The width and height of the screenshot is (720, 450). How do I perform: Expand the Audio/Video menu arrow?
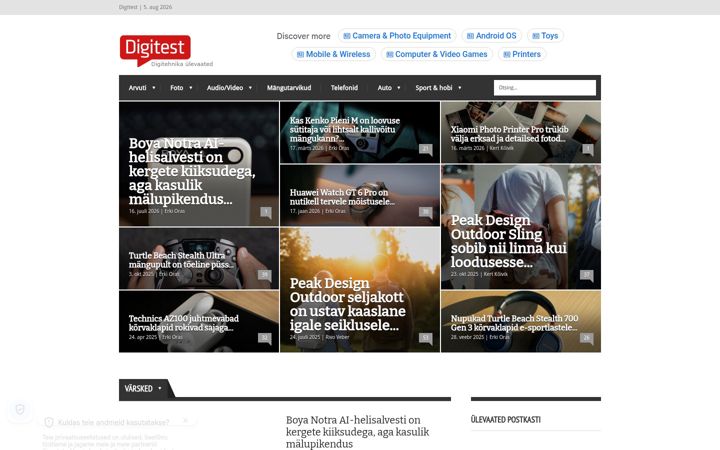[250, 88]
